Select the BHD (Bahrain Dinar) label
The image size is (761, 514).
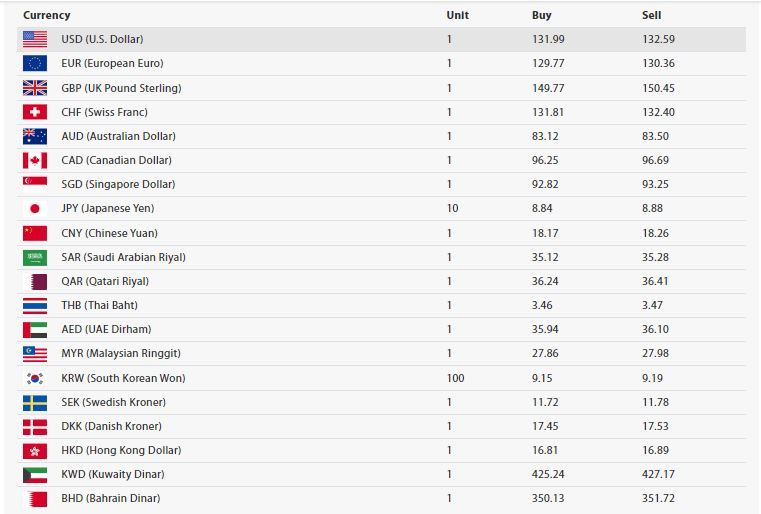(111, 498)
